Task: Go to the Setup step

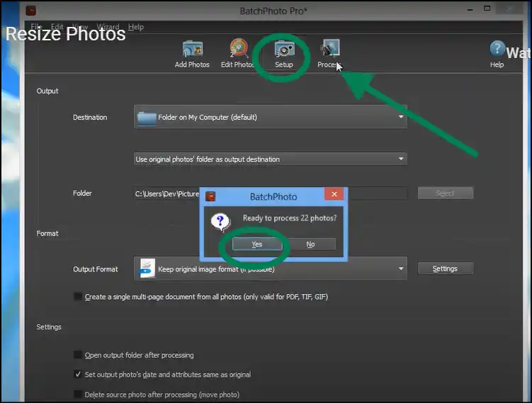Action: (284, 55)
